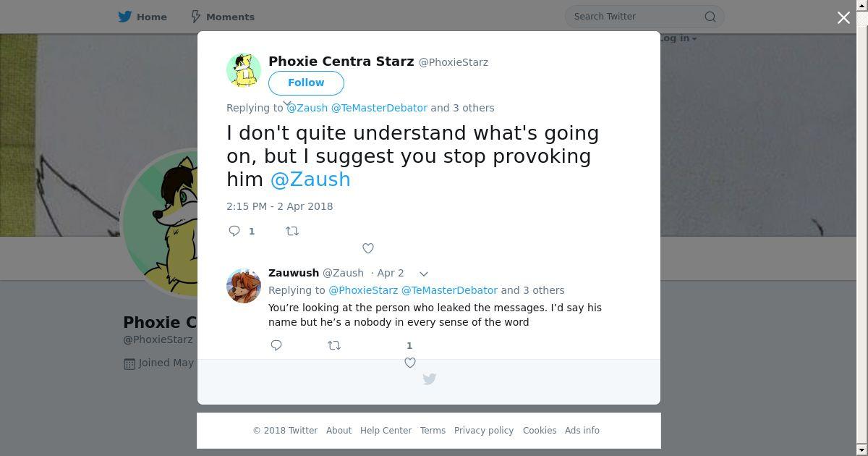Expand the Log in dropdown
Image resolution: width=868 pixels, height=456 pixels.
pos(678,38)
